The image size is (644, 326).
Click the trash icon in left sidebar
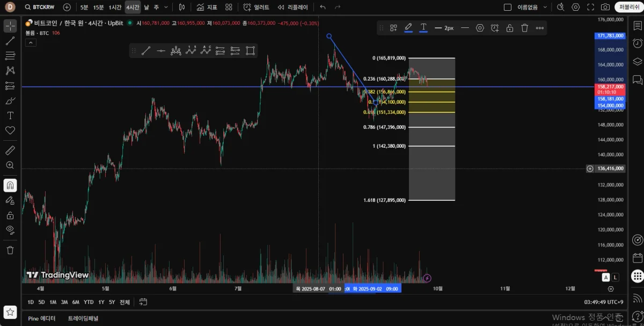tap(10, 250)
